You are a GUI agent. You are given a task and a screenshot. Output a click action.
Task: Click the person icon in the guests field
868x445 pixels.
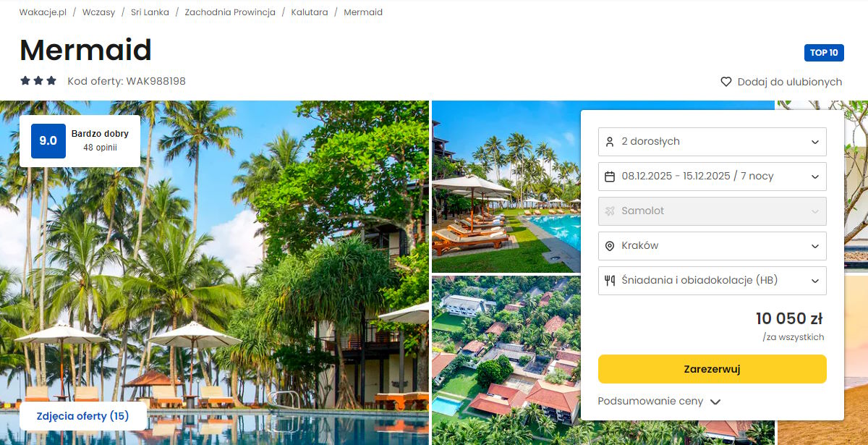610,142
